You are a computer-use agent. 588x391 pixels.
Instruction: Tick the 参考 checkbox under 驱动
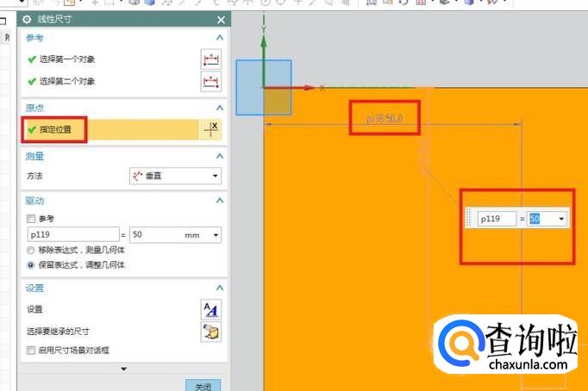(x=31, y=219)
